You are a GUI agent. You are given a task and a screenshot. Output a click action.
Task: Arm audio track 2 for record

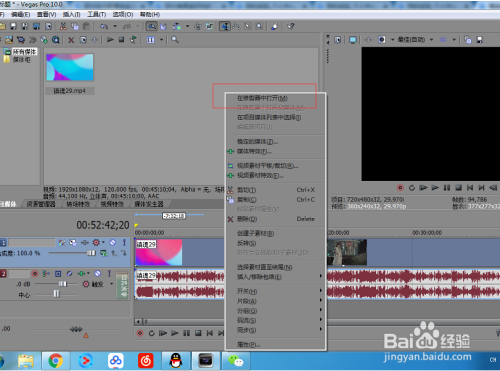coord(35,274)
